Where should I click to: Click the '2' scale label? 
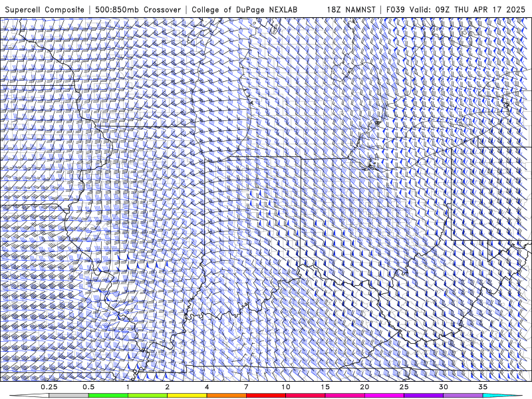click(168, 387)
